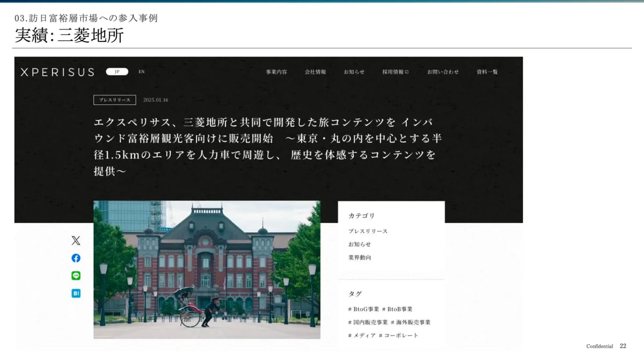Select 業界動向 category link

[360, 257]
